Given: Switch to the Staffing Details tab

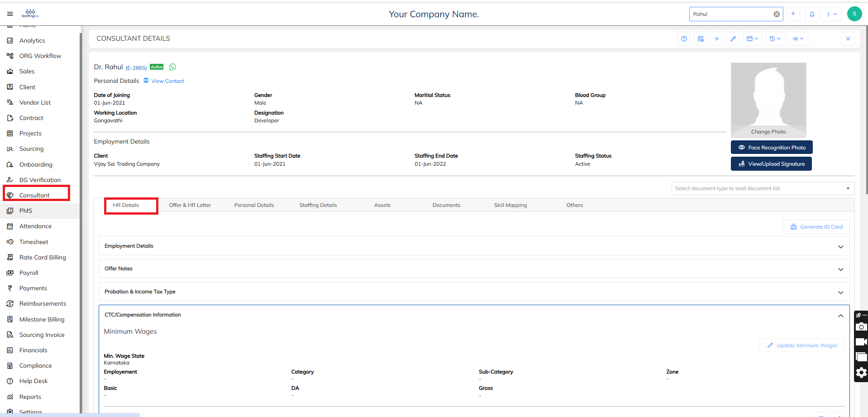Looking at the screenshot, I should (x=318, y=205).
